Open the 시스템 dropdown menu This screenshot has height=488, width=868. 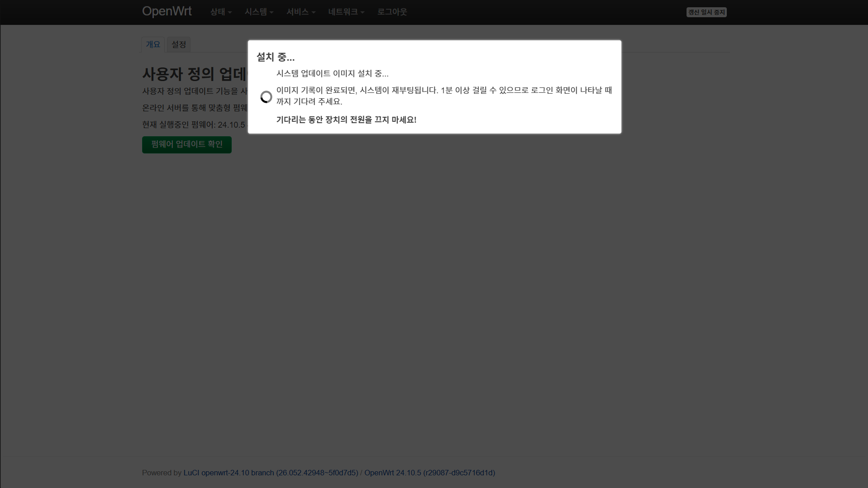pyautogui.click(x=258, y=12)
